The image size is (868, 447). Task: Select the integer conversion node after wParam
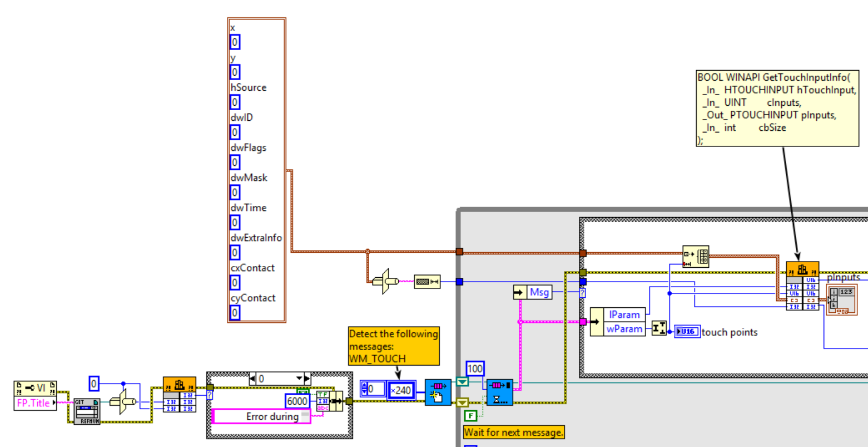point(659,328)
